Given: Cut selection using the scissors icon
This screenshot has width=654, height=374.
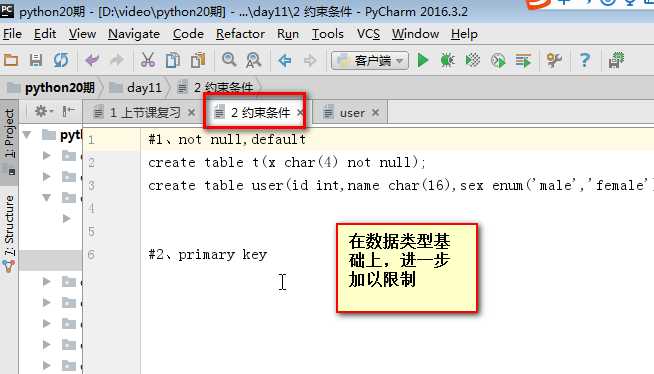Looking at the screenshot, I should (148, 61).
